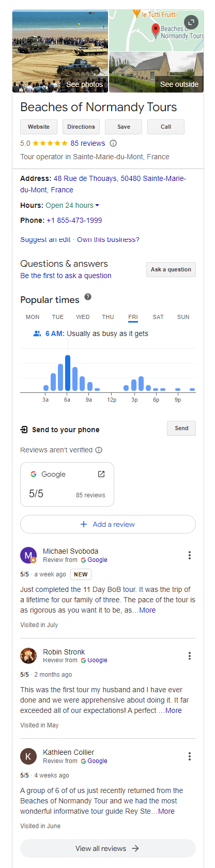Open the three-dot menu for Robin Stronk's review

tap(190, 656)
